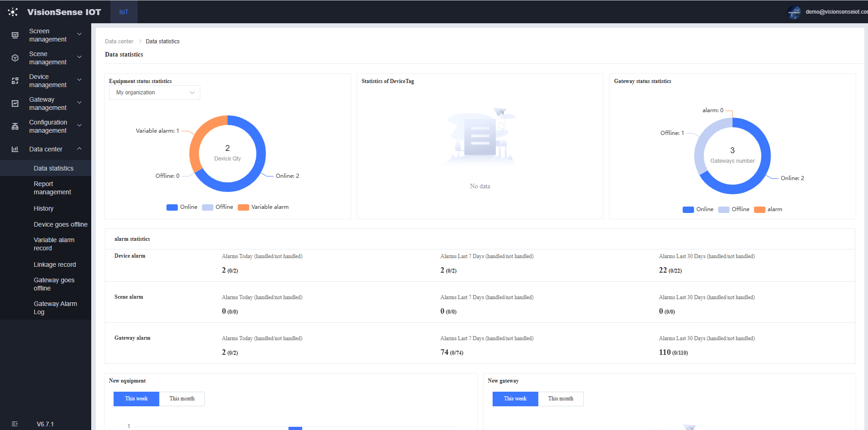The image size is (868, 430).
Task: Select This week under New gateway
Action: click(x=515, y=399)
